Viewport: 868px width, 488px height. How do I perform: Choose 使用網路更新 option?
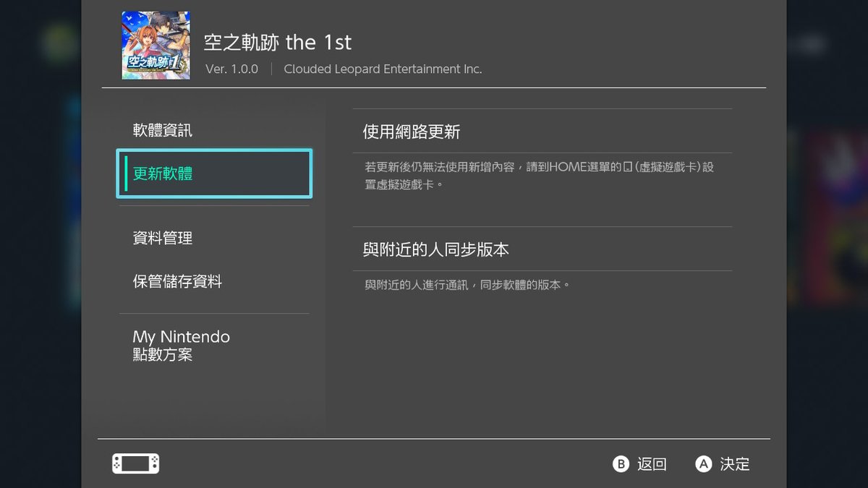point(542,132)
